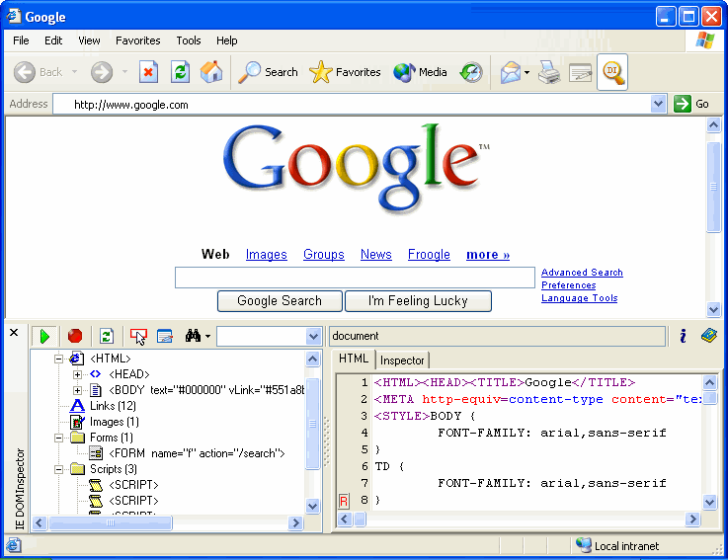Click the Back button
The width and height of the screenshot is (728, 560).
pyautogui.click(x=39, y=72)
